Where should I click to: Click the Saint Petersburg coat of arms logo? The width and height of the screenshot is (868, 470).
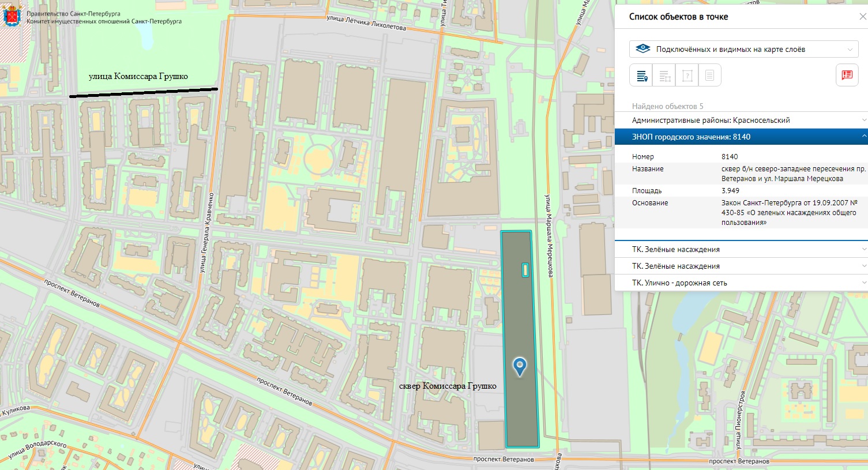(11, 17)
